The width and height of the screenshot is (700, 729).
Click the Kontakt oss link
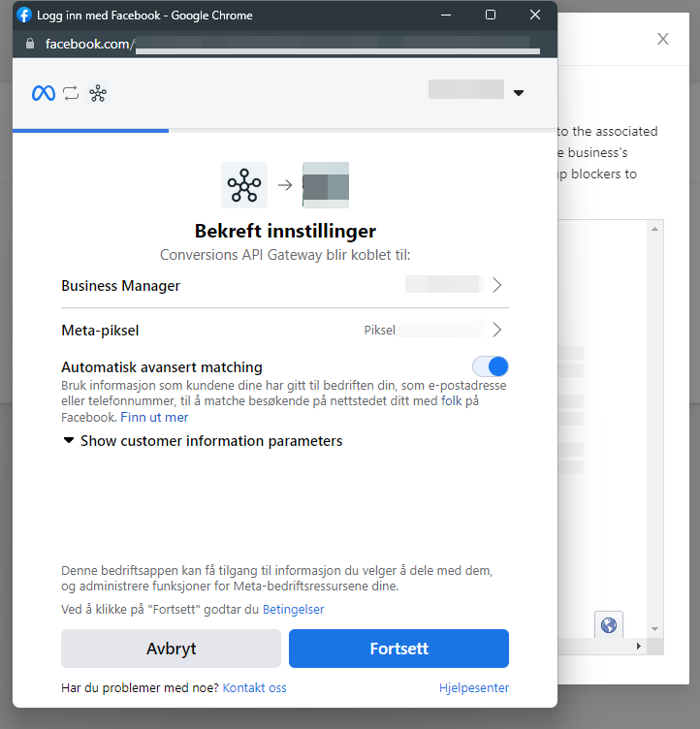(254, 687)
